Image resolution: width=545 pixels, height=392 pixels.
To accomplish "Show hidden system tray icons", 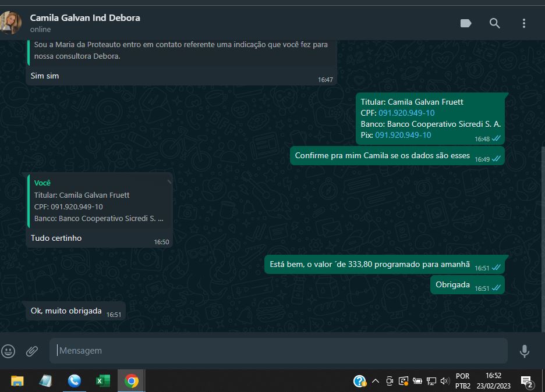I will (x=376, y=382).
